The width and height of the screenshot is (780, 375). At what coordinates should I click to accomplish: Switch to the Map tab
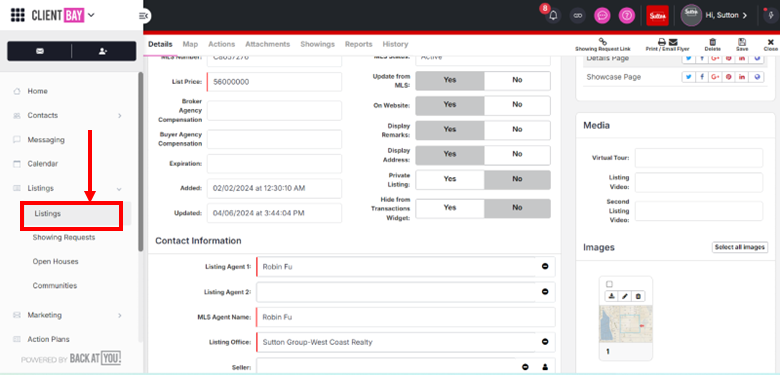[190, 44]
